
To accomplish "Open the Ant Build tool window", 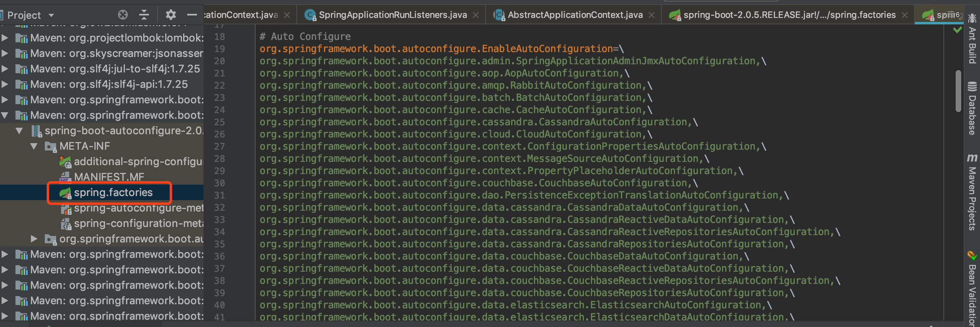I will pos(972,38).
